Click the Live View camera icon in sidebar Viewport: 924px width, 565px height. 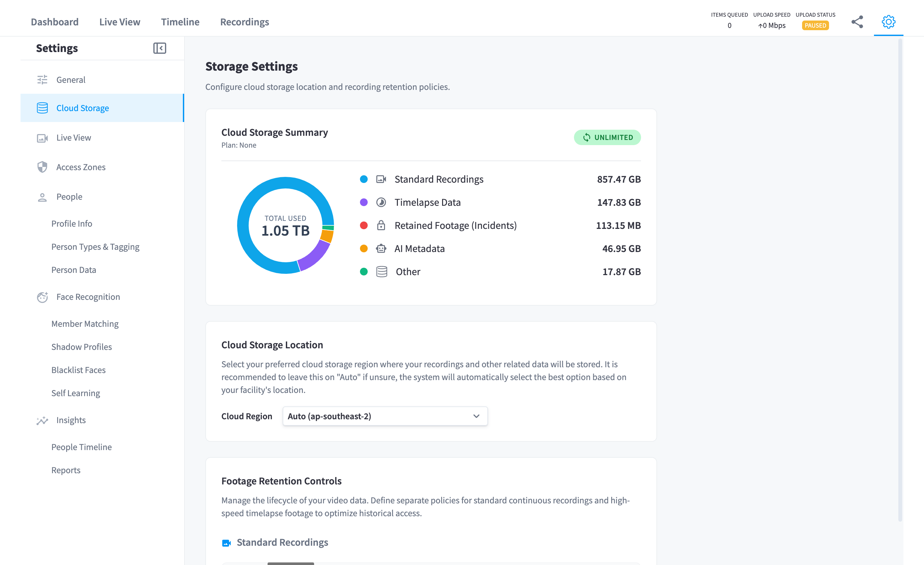pyautogui.click(x=42, y=138)
